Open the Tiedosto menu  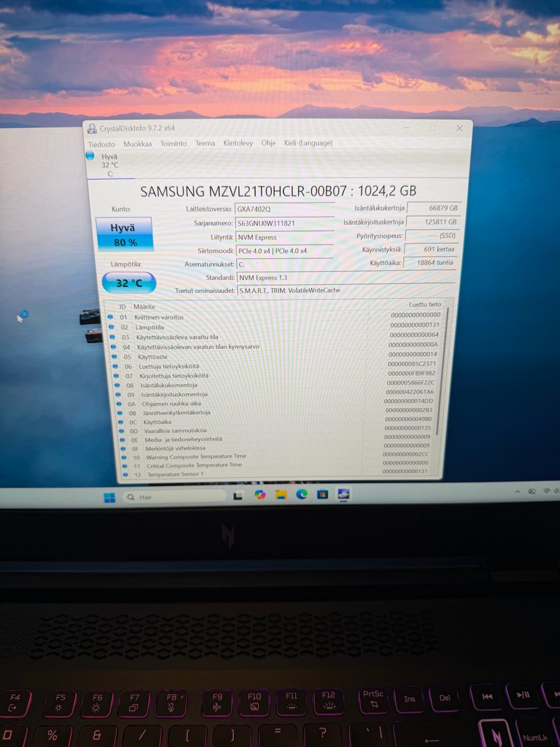[101, 144]
